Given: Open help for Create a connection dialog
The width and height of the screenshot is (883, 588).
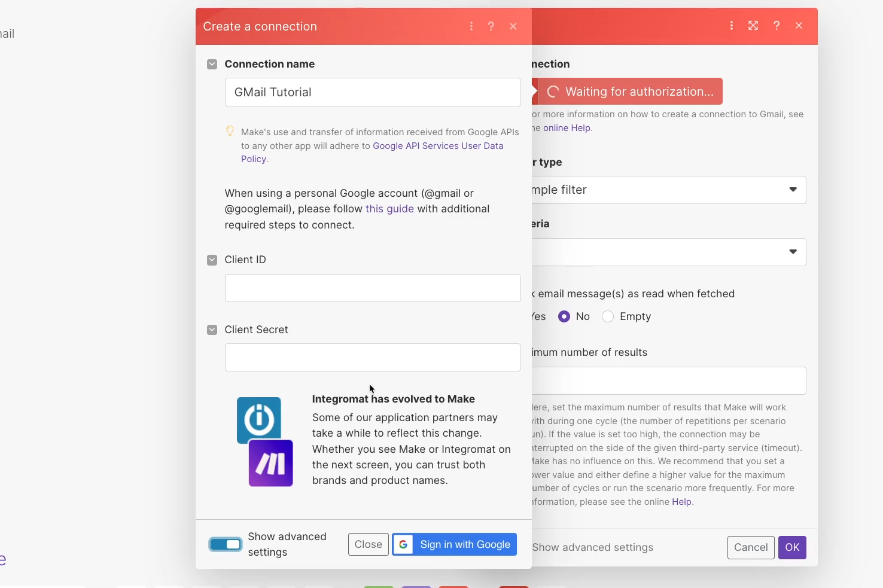Looking at the screenshot, I should (491, 26).
